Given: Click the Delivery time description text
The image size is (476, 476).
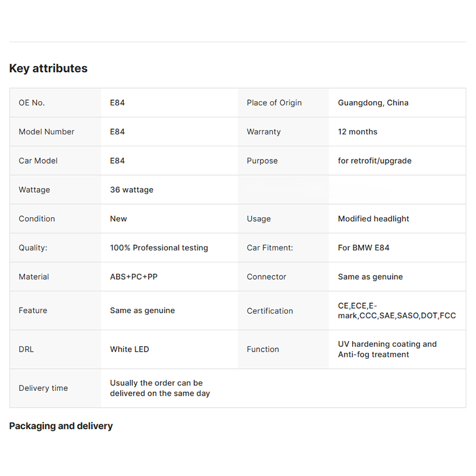Looking at the screenshot, I should pyautogui.click(x=160, y=388).
